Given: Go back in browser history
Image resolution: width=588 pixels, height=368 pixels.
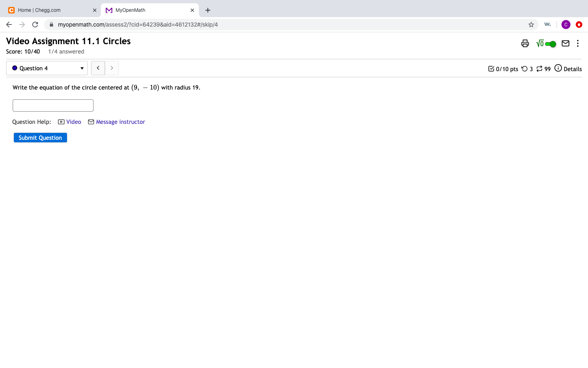Looking at the screenshot, I should (9, 25).
